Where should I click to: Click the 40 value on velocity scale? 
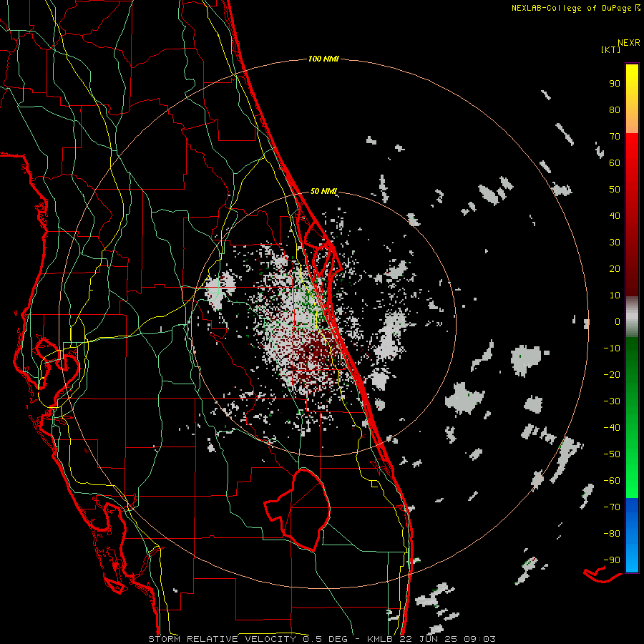coord(615,215)
